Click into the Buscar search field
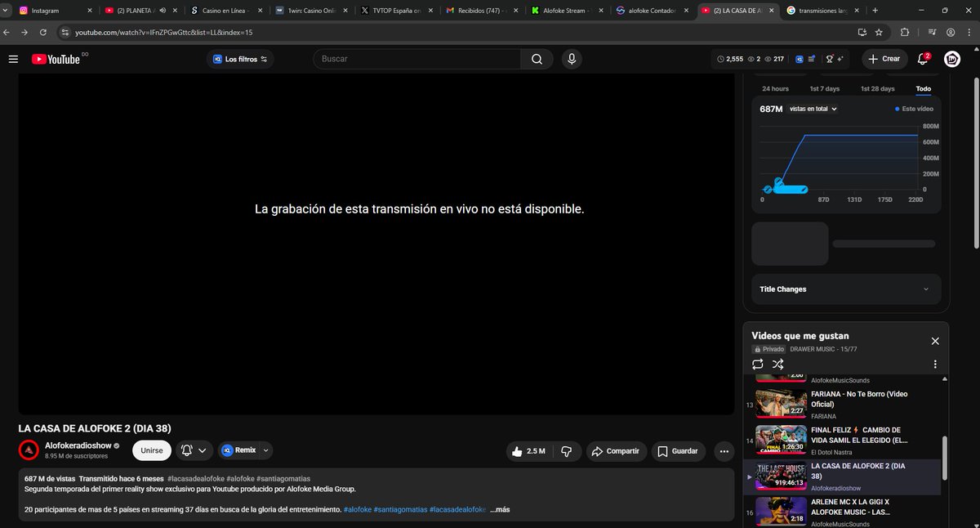The width and height of the screenshot is (980, 528). click(x=416, y=59)
